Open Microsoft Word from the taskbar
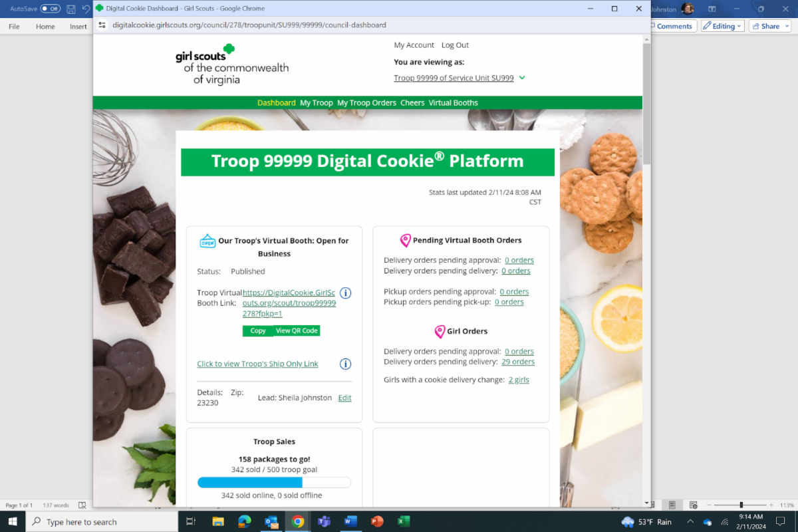The image size is (798, 532). [x=350, y=521]
